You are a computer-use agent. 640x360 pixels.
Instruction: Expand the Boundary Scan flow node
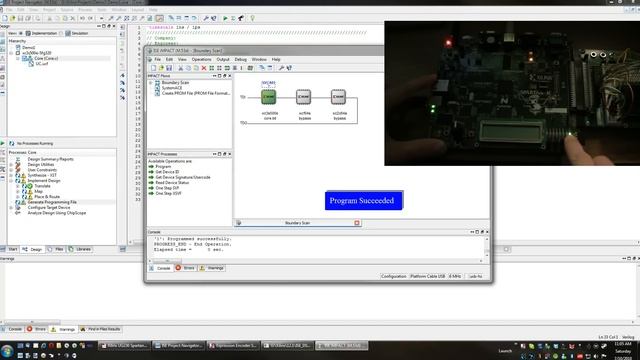pyautogui.click(x=151, y=82)
